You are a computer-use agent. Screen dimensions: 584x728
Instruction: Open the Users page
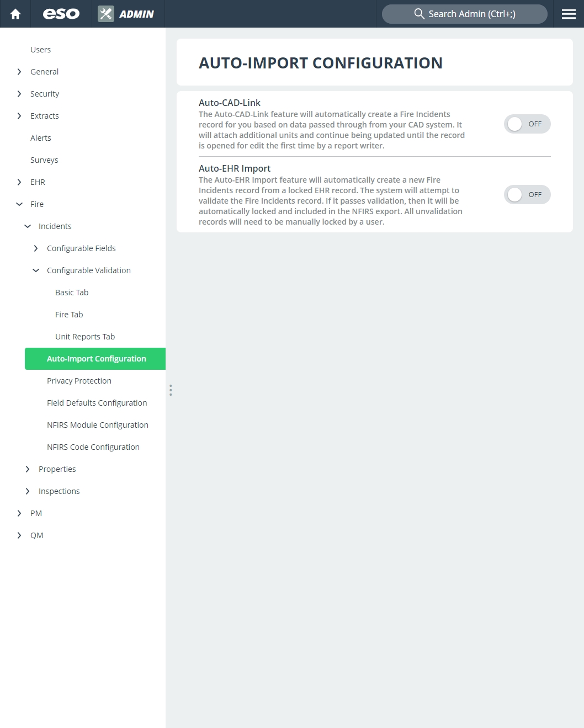41,50
